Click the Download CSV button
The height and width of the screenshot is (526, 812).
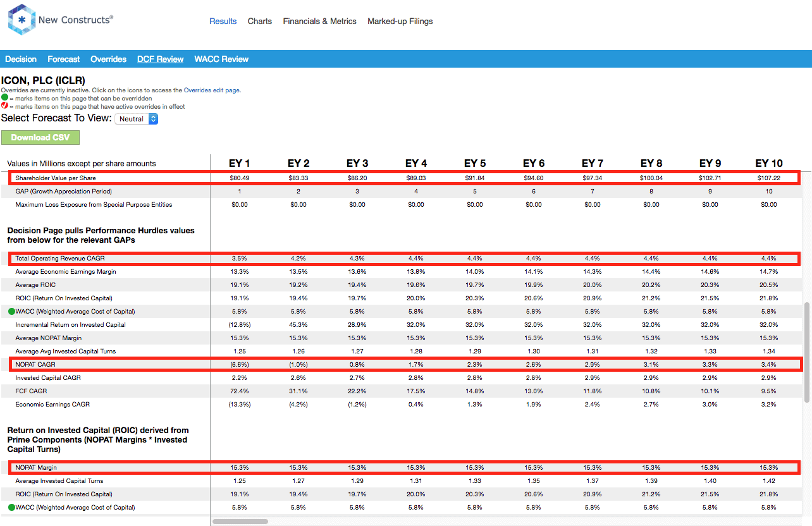point(40,137)
